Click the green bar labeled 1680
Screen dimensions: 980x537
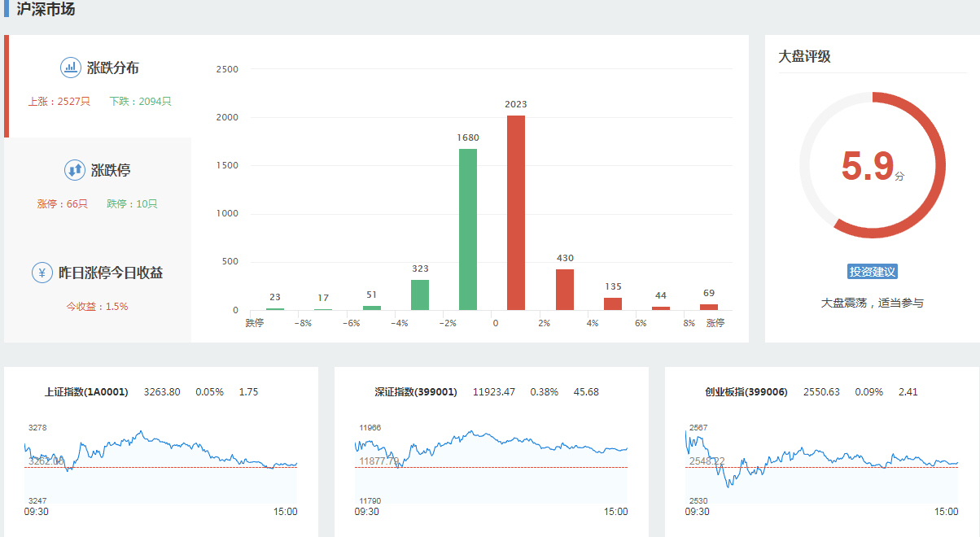click(468, 229)
